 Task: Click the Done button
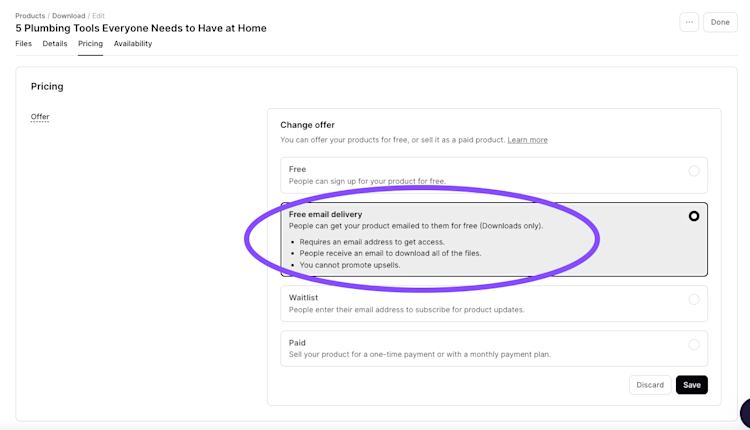tap(720, 22)
